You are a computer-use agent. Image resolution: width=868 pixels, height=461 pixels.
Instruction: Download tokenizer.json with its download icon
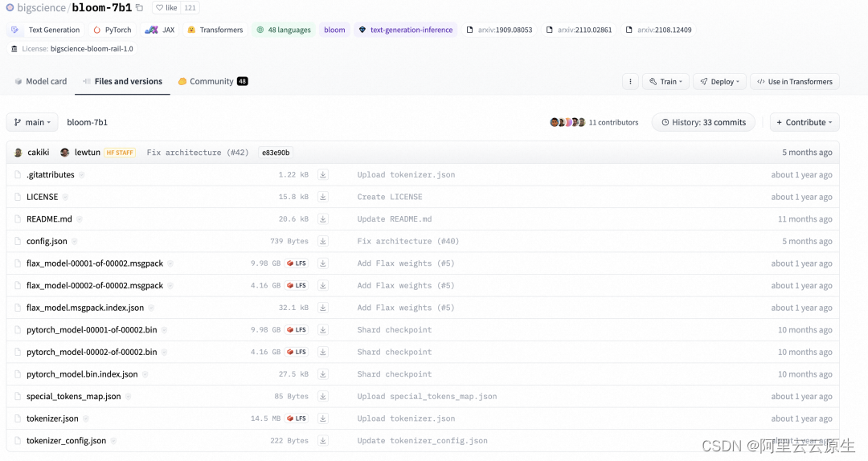point(323,418)
